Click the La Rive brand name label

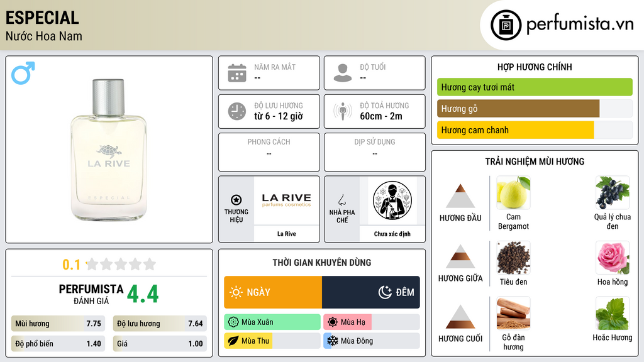pos(286,234)
